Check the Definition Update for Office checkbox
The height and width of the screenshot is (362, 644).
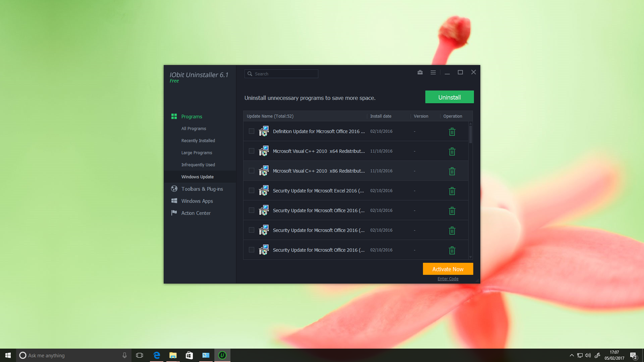click(251, 130)
